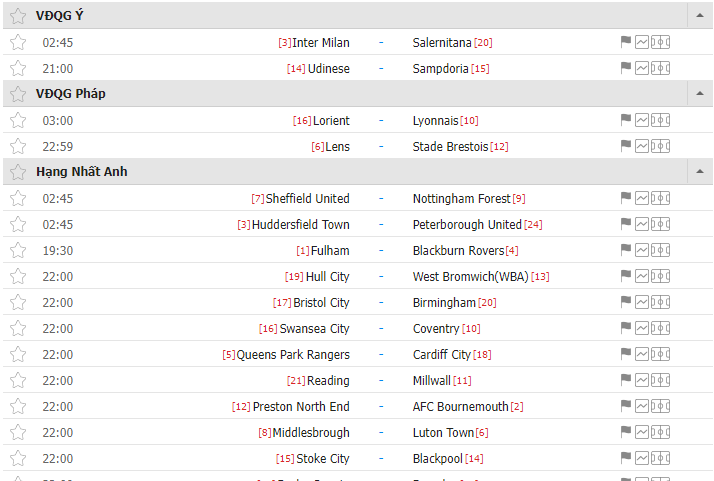Collapse the VĐQG Pháp league section
Viewport: 714px width, 481px height.
700,93
